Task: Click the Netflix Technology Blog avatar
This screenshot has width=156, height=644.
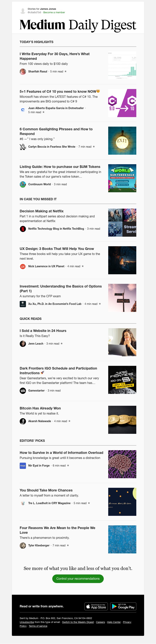Action: [x=23, y=229]
